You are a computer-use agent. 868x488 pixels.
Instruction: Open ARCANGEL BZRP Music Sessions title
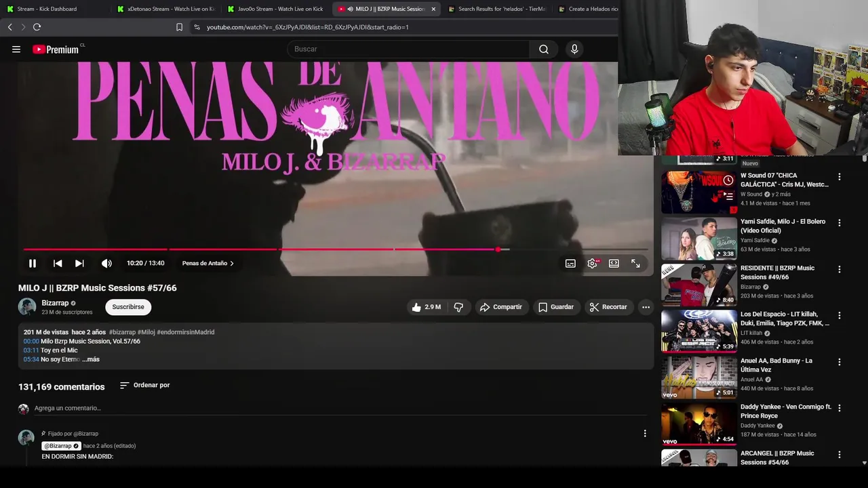[x=777, y=457]
